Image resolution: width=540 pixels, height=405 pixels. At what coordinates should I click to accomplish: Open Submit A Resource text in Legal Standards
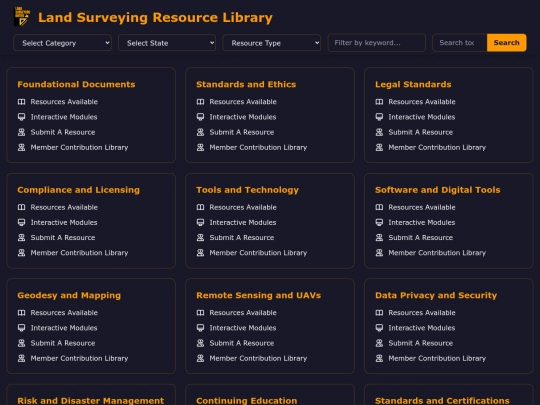tap(420, 132)
